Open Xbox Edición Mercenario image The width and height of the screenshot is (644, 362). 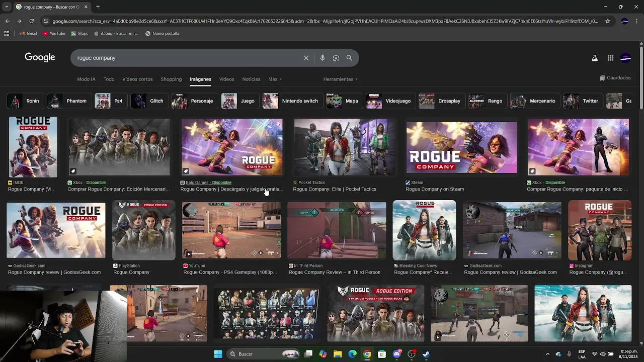119,147
